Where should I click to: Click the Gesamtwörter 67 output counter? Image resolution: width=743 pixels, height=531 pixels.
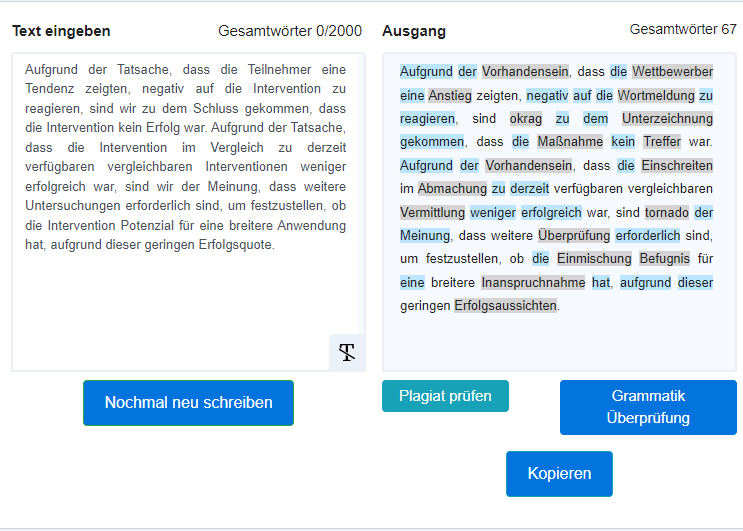coord(683,29)
